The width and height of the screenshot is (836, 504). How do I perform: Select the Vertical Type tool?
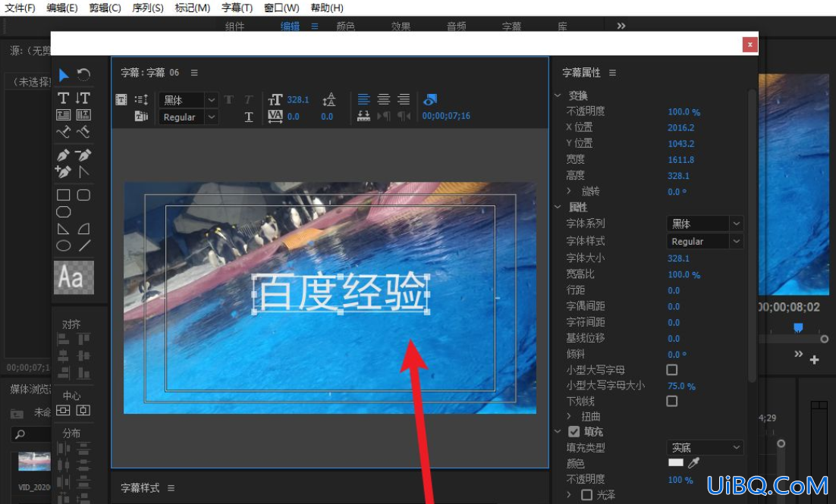(x=83, y=98)
